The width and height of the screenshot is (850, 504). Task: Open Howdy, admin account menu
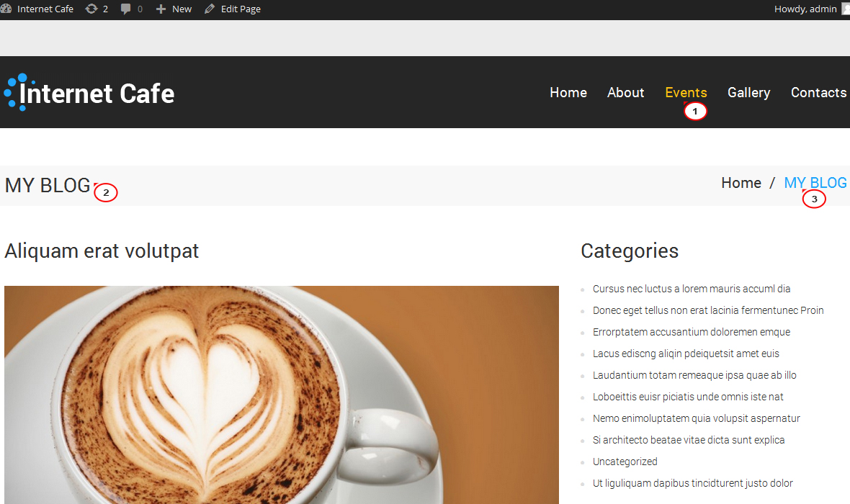pos(810,9)
